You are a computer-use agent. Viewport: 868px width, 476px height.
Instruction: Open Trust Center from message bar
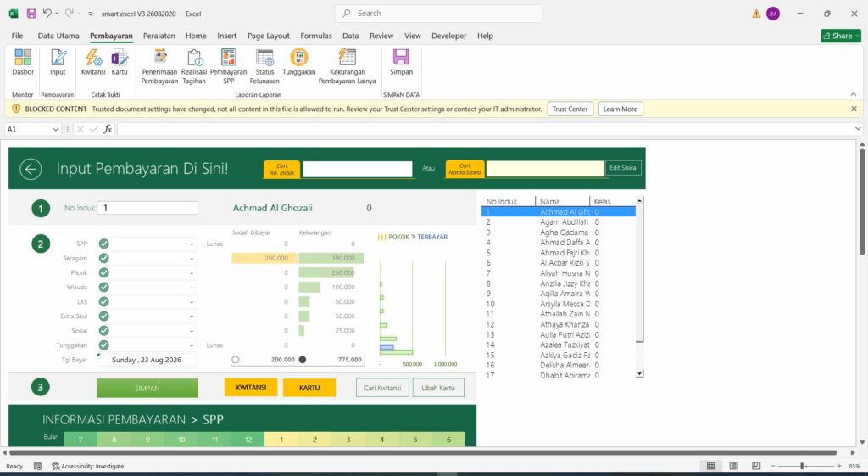[570, 109]
